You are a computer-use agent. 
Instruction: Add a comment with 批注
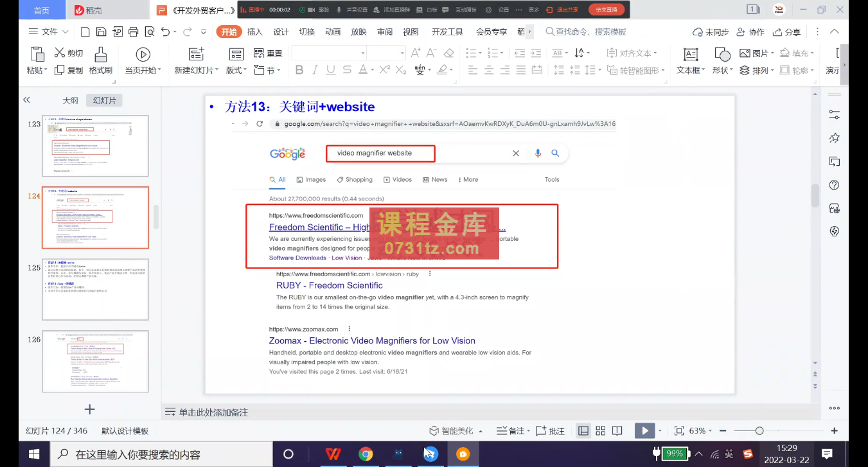[x=549, y=431]
